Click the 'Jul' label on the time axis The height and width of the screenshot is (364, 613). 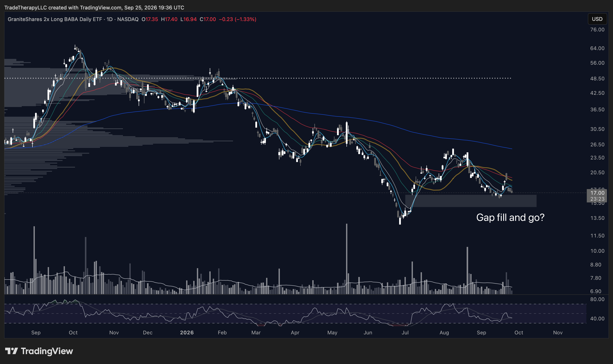[x=405, y=333]
